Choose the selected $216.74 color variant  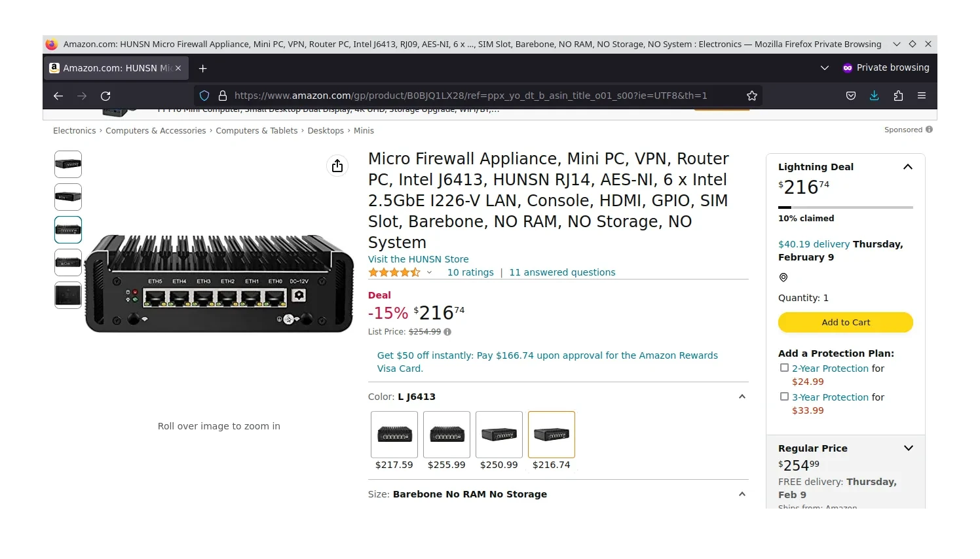point(552,435)
